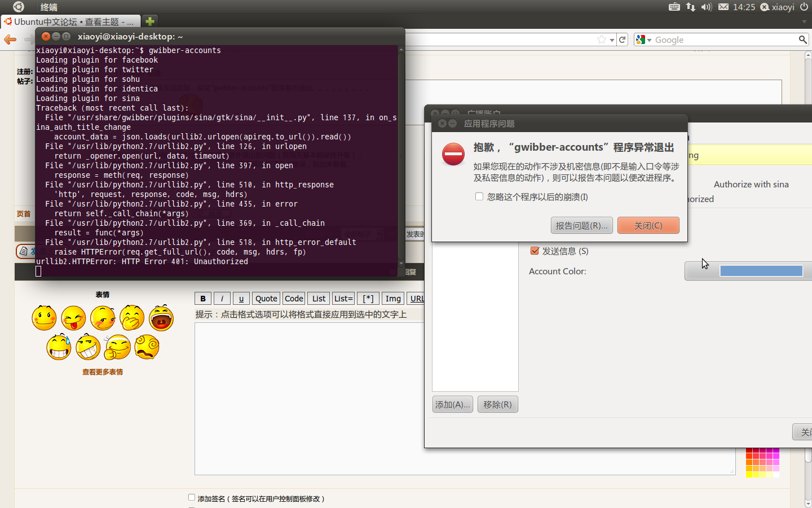Screen dimensions: 812x508
Task: Open the Google search engine selector
Action: coord(643,40)
